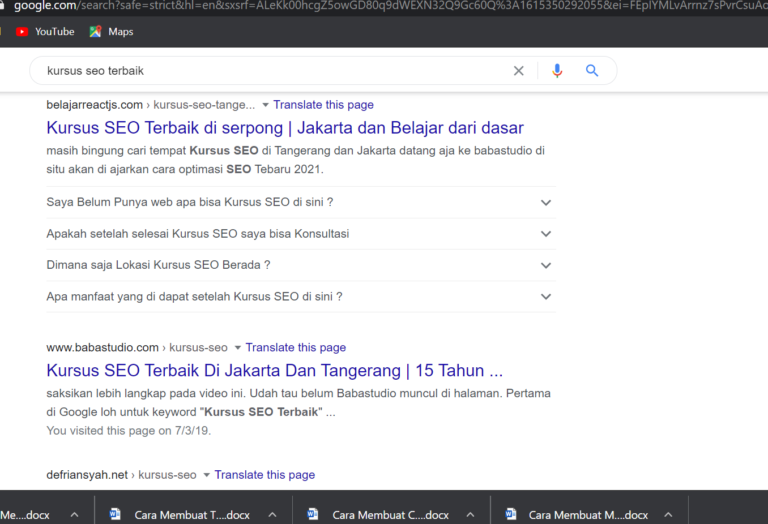The width and height of the screenshot is (768, 524).
Task: Click the YouTube bookmark icon
Action: [x=22, y=32]
